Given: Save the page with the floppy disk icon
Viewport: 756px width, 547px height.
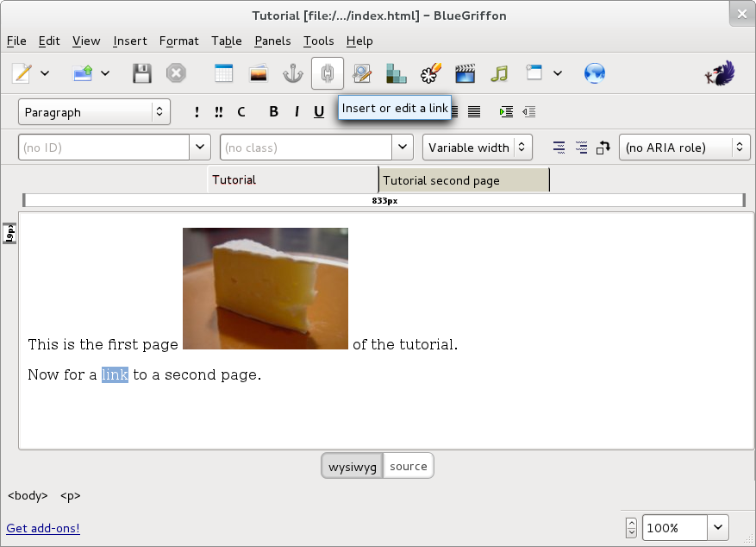Looking at the screenshot, I should point(141,73).
